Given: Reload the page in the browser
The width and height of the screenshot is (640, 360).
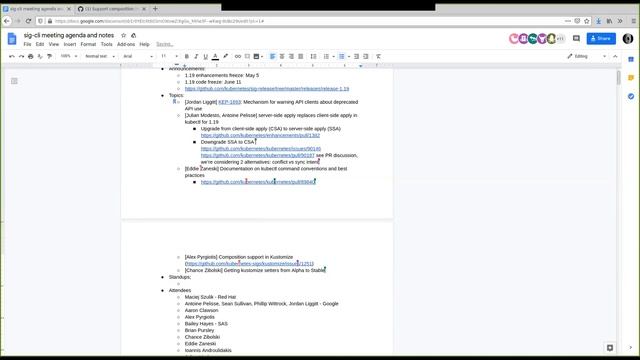Looking at the screenshot, I should coord(28,21).
